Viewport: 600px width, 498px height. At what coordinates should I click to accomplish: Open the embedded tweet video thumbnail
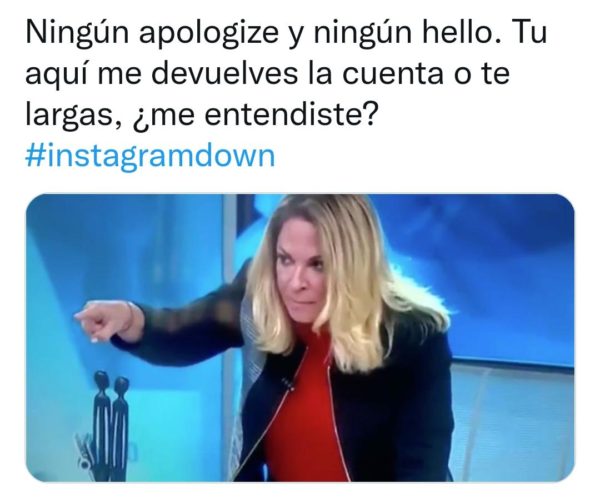(300, 337)
